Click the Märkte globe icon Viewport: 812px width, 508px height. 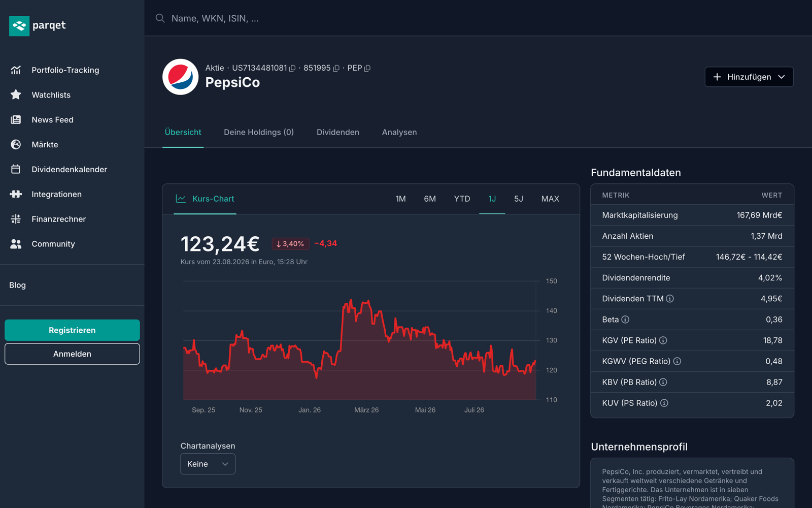16,145
